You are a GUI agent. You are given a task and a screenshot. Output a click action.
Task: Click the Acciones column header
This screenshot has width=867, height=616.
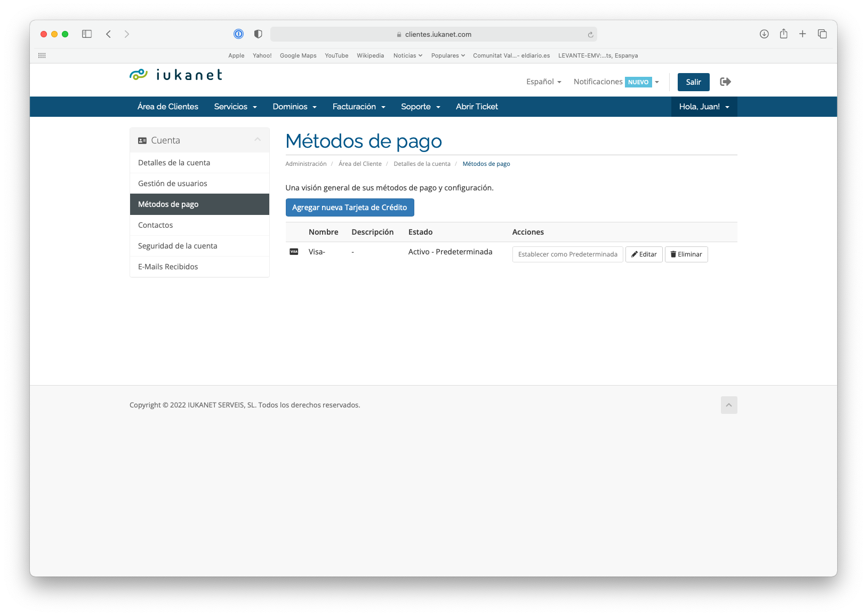coord(528,232)
